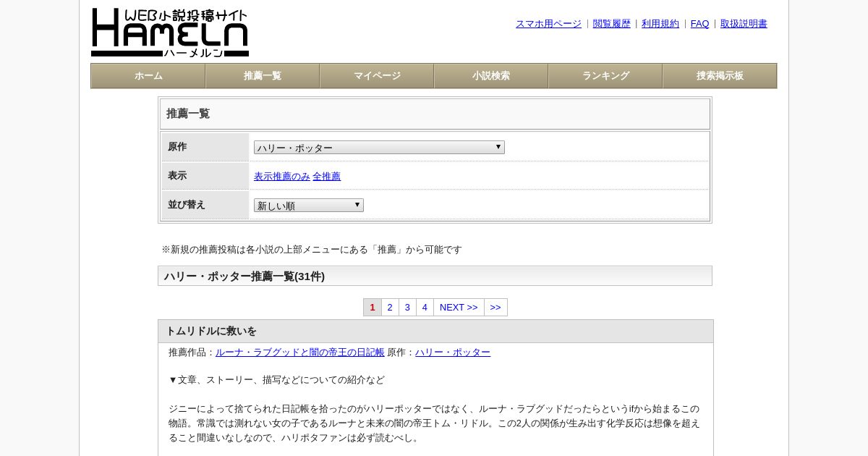This screenshot has height=456, width=868.
Task: Open the スマホ用ページ link
Action: point(548,24)
